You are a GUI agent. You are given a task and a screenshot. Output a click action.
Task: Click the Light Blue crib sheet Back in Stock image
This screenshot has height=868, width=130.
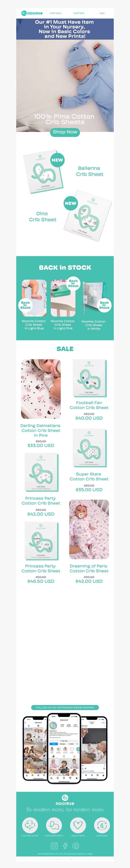tap(34, 298)
